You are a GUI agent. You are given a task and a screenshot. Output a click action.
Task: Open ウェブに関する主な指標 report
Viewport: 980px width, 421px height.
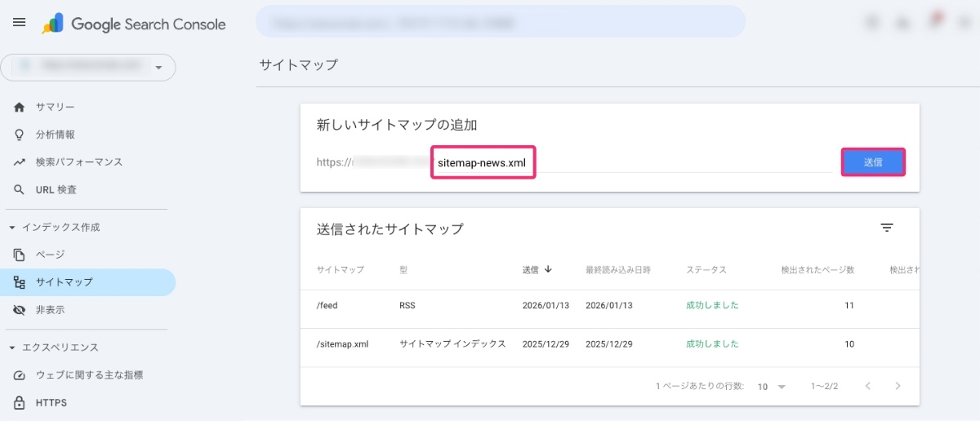click(90, 375)
